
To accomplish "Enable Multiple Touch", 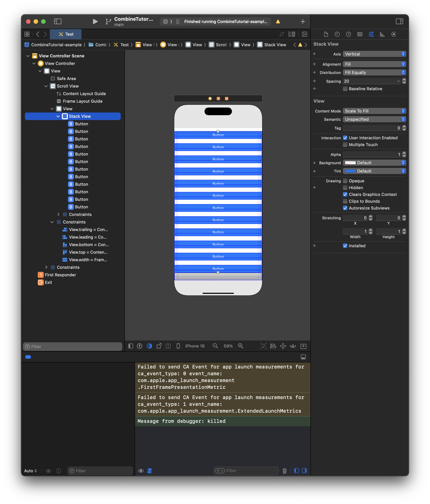I will click(345, 145).
